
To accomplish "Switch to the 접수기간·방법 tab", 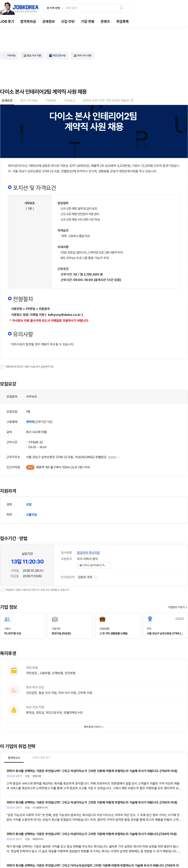I will click(29, 100).
